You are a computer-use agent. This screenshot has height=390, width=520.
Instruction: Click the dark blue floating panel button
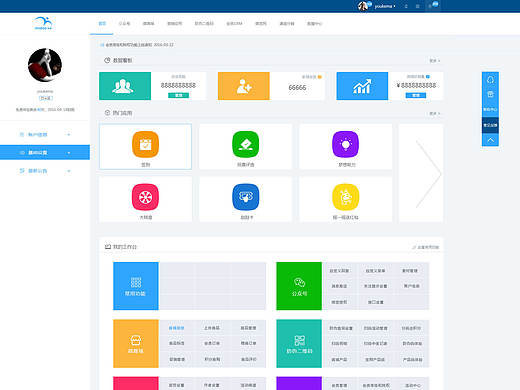(x=490, y=125)
